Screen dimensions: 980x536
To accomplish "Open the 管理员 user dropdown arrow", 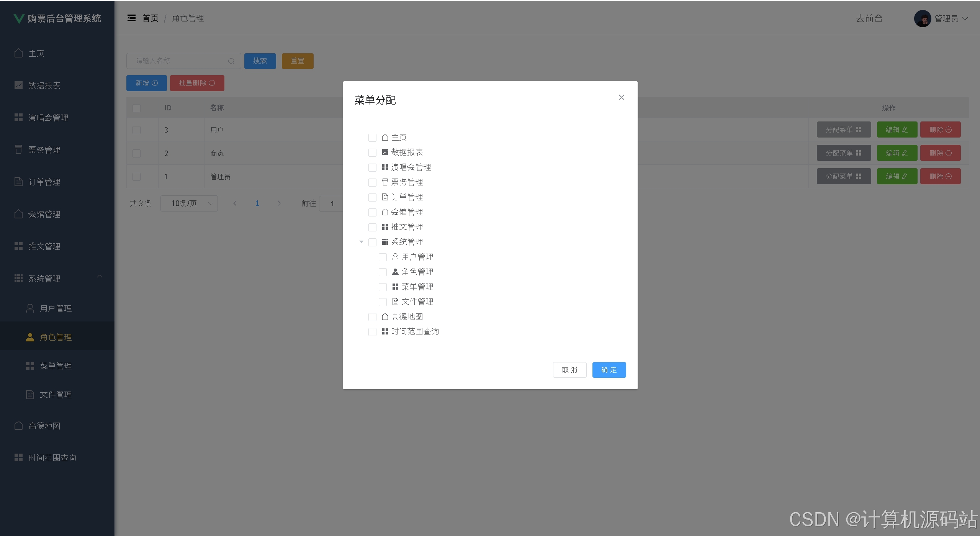I will pos(965,18).
